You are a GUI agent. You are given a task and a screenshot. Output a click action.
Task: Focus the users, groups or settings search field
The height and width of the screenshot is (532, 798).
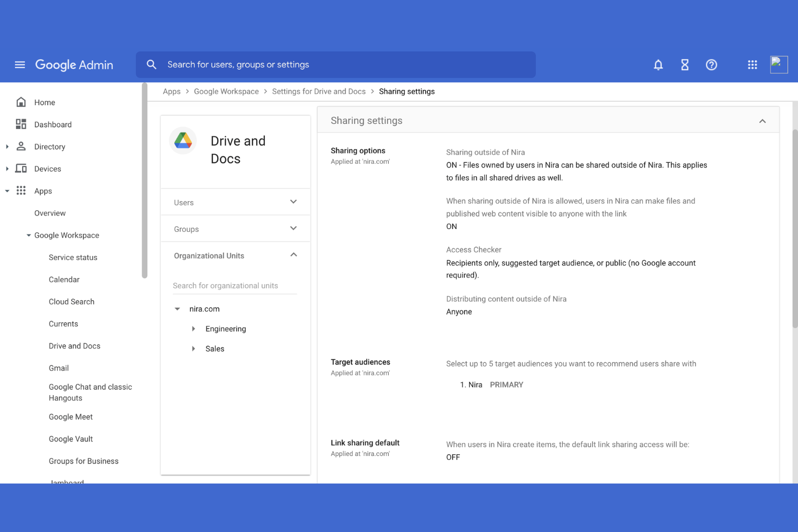coord(335,65)
